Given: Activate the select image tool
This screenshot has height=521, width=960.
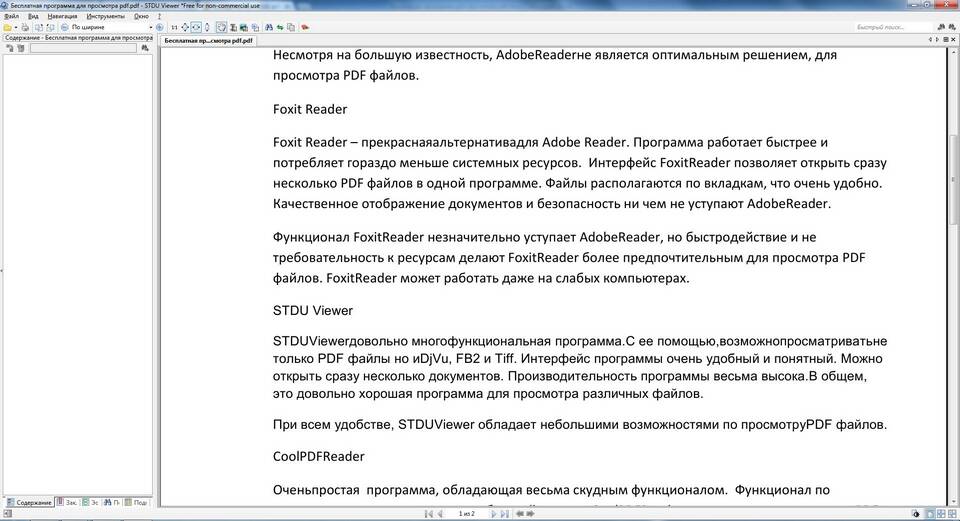Looking at the screenshot, I should coord(244,28).
